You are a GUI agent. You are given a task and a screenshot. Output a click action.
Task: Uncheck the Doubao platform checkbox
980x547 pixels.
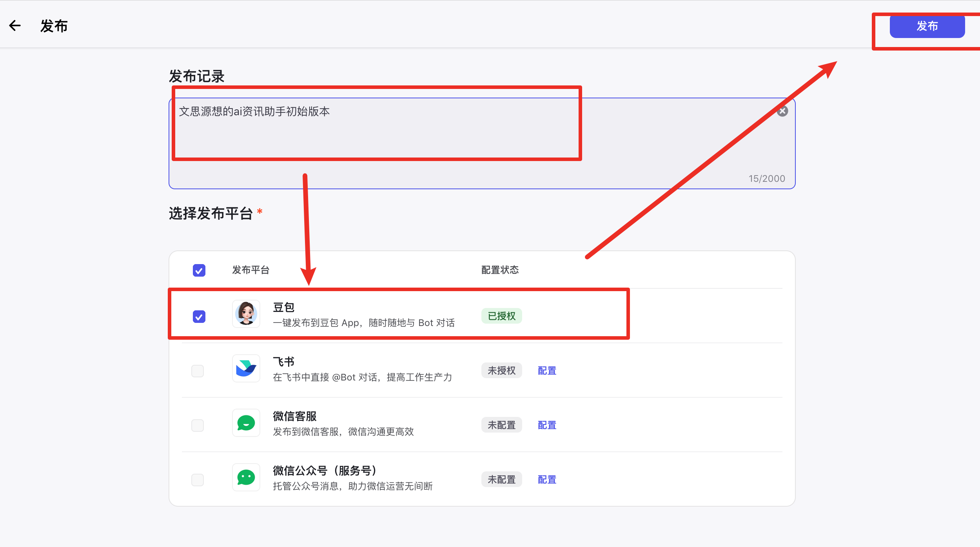coord(199,317)
